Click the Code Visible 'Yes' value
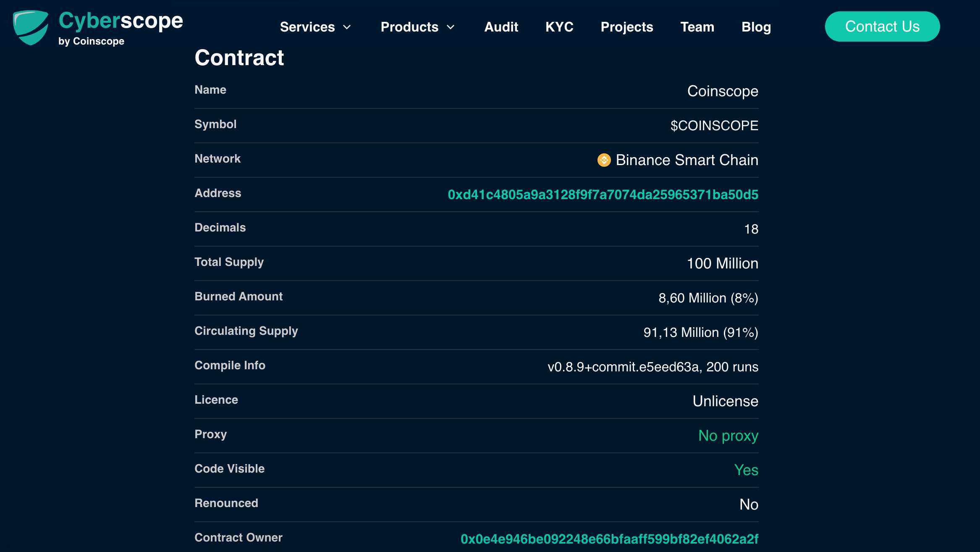 (746, 470)
